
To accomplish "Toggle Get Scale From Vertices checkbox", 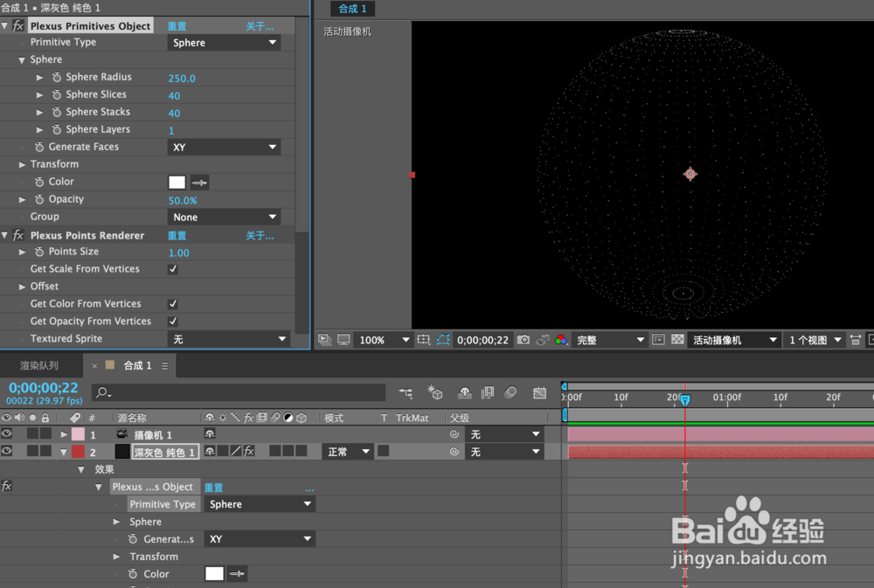I will (x=173, y=268).
